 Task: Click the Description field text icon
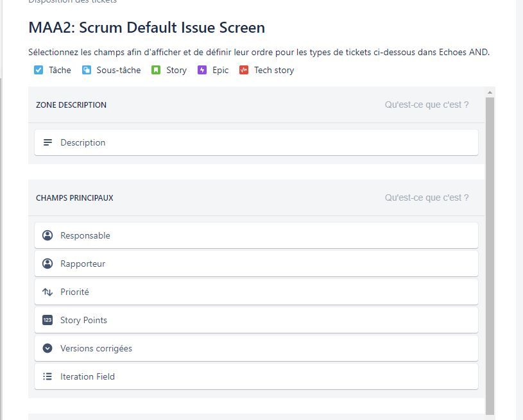point(47,142)
